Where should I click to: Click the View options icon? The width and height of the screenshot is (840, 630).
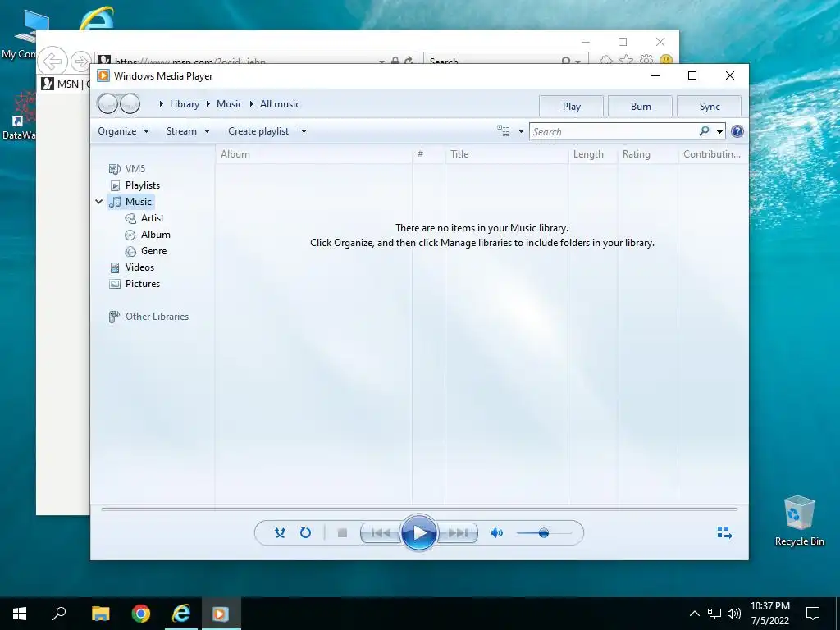(x=503, y=130)
